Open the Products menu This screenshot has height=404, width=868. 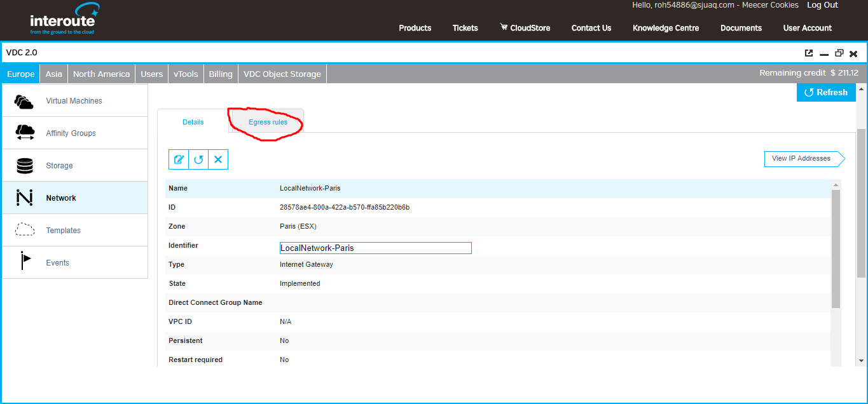click(x=415, y=28)
